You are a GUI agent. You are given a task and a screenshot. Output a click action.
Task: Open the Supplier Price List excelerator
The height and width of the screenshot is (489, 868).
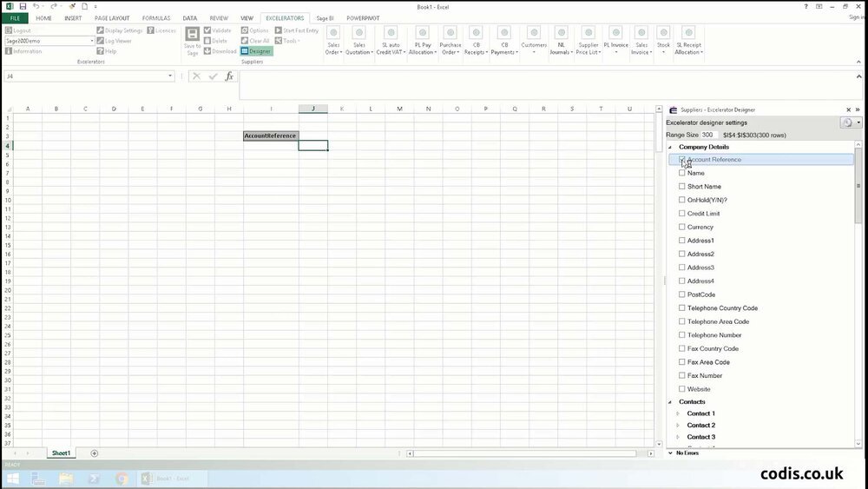pyautogui.click(x=588, y=41)
